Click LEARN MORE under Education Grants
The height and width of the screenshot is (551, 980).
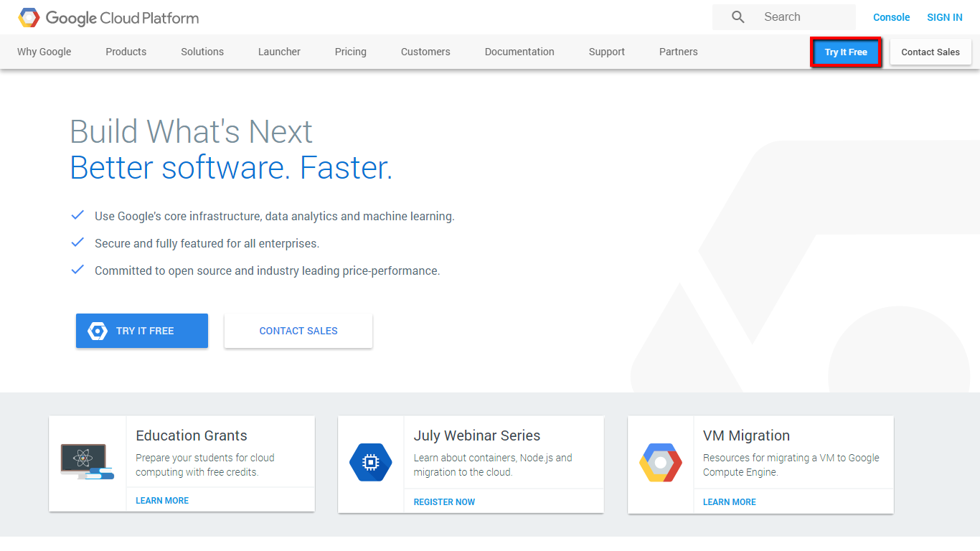point(162,501)
